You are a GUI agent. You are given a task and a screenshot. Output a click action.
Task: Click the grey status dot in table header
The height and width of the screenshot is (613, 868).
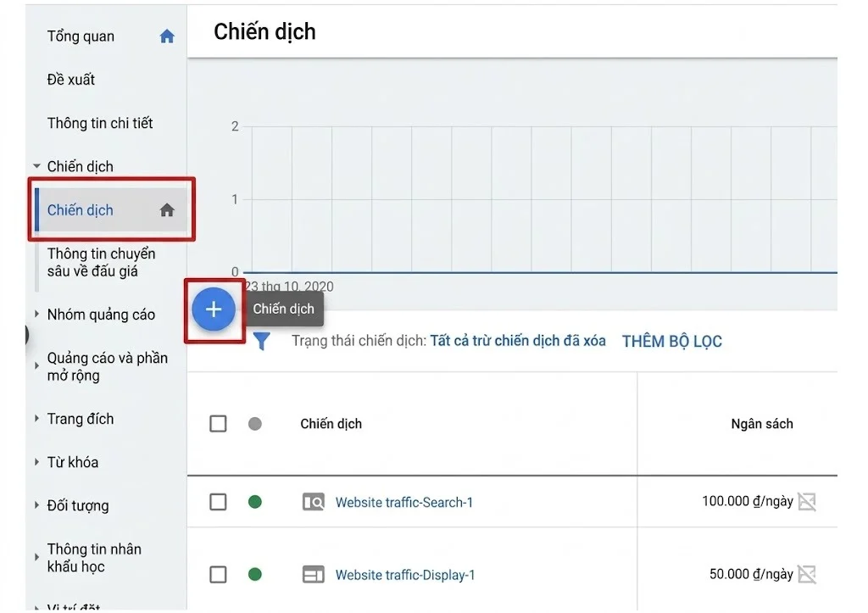click(x=254, y=424)
